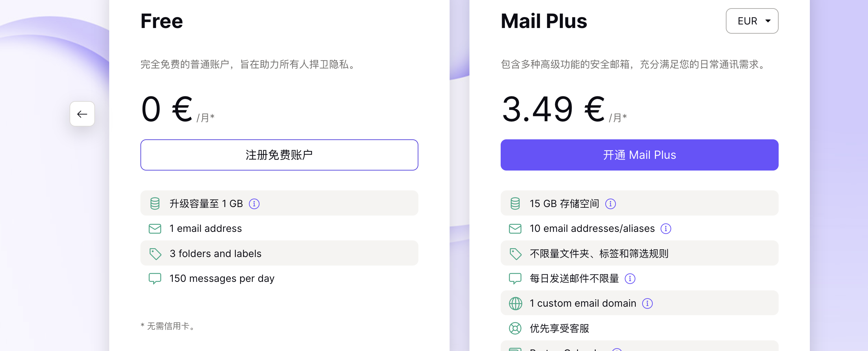Screen dimensions: 868x351
Task: Click the Mail Plus plan heading
Action: 544,21
